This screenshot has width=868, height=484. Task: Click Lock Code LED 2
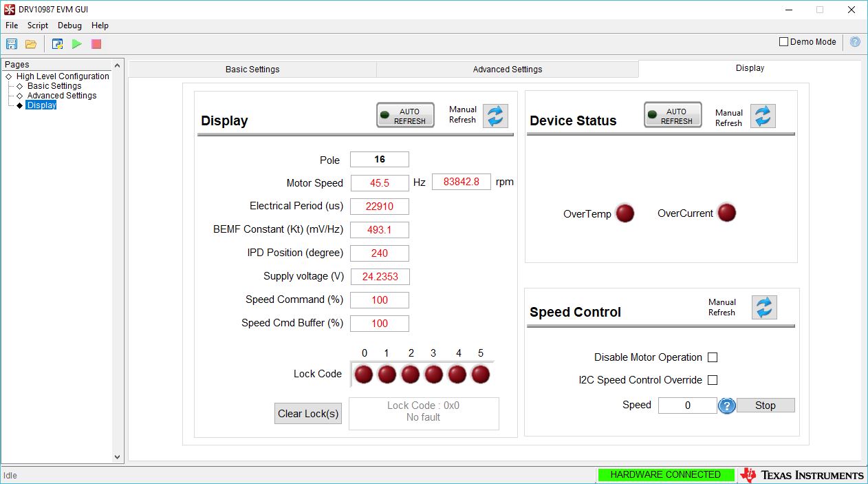[411, 375]
